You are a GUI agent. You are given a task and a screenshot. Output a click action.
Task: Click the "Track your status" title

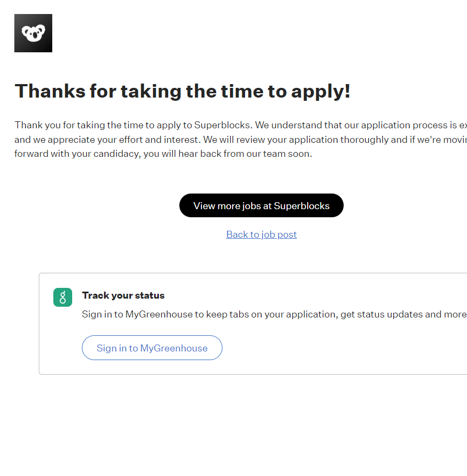point(123,295)
